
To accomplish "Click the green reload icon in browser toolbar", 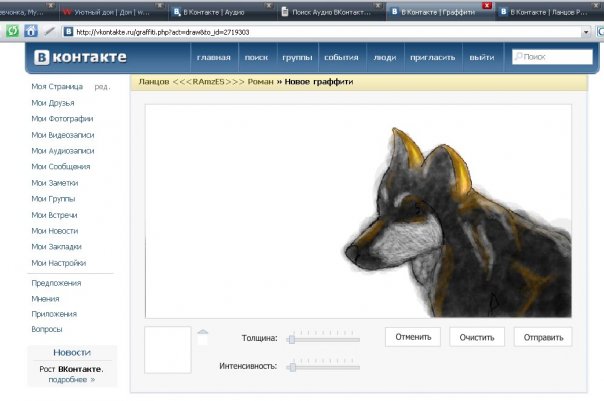I will pyautogui.click(x=13, y=31).
